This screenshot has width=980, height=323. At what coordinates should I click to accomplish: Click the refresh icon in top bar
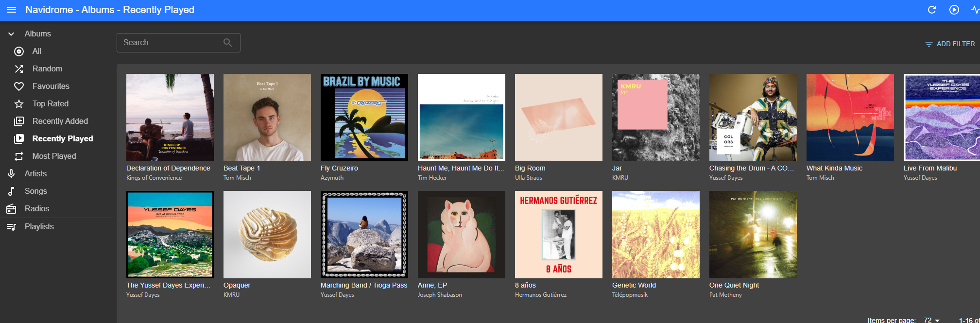(931, 10)
